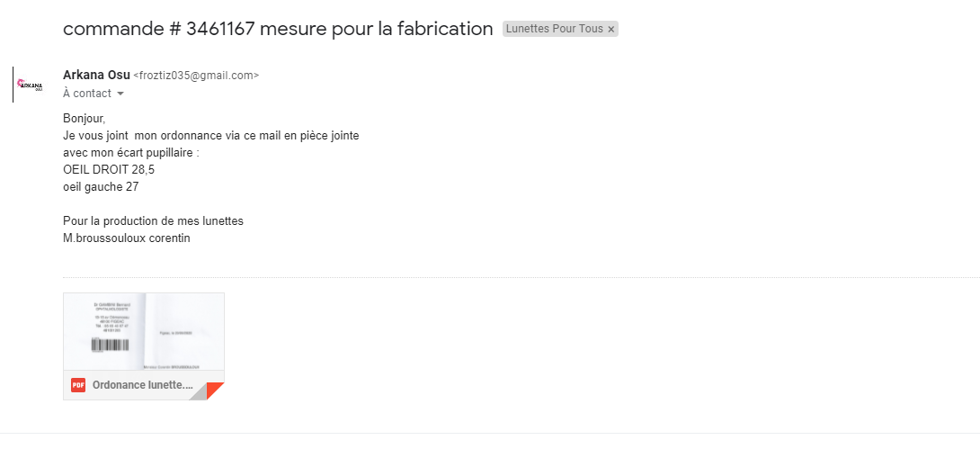Click the red PDF file icon
The width and height of the screenshot is (980, 449).
point(78,385)
